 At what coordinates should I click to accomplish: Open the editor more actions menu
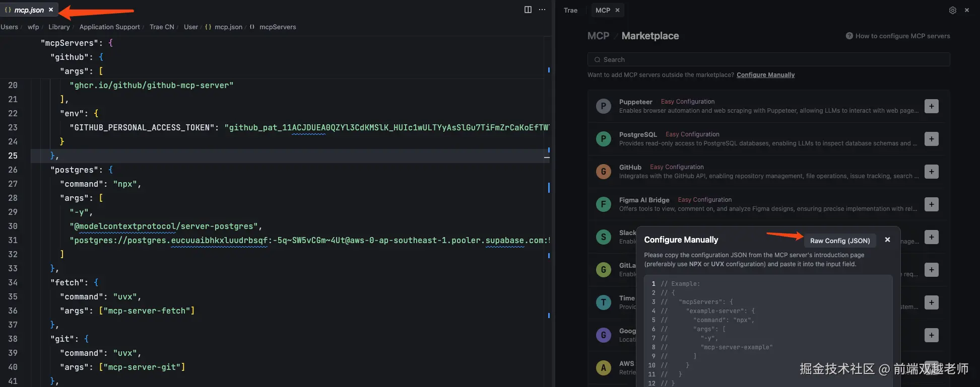tap(542, 10)
